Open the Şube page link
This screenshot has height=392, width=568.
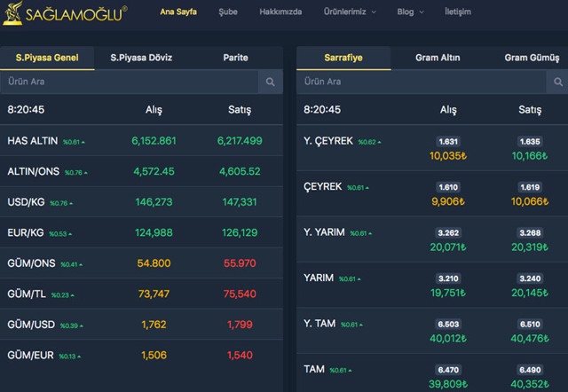(227, 12)
